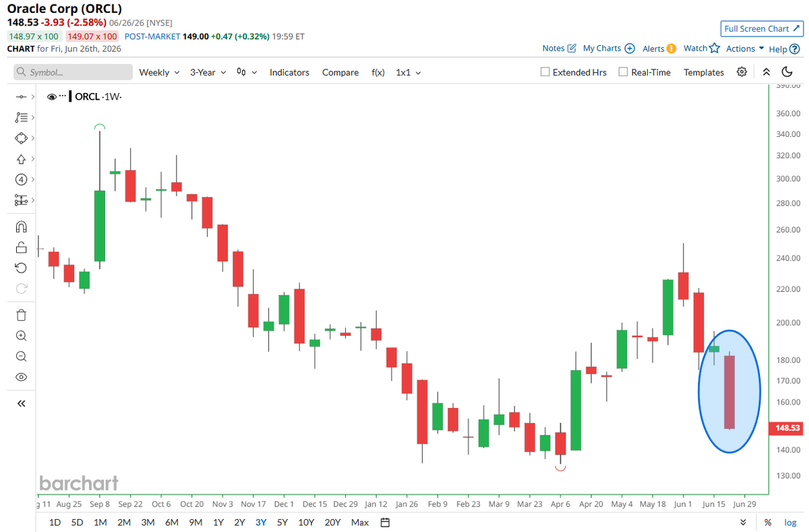Open the ORCL series options ellipsis

pos(64,96)
